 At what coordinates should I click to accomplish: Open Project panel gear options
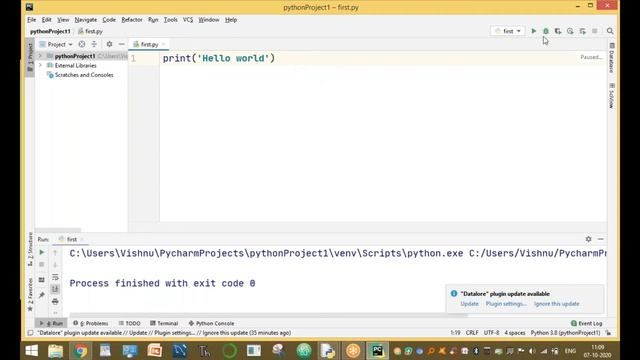[109, 44]
